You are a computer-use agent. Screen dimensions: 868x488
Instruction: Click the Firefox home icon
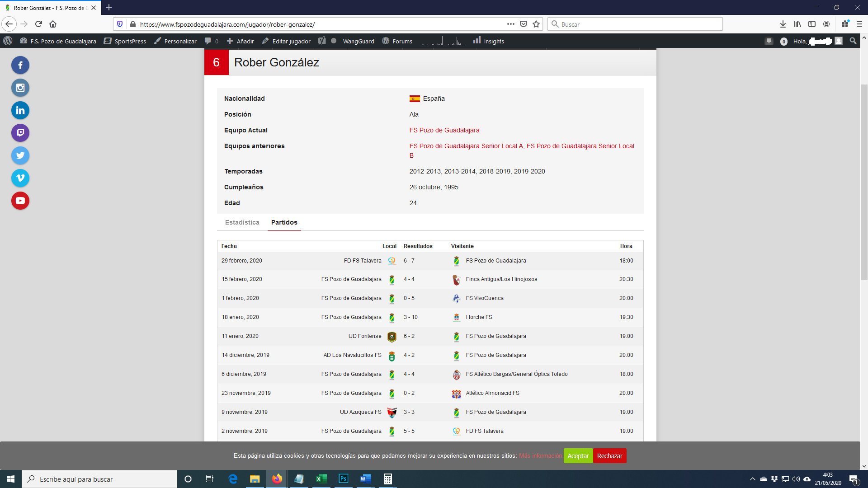53,24
